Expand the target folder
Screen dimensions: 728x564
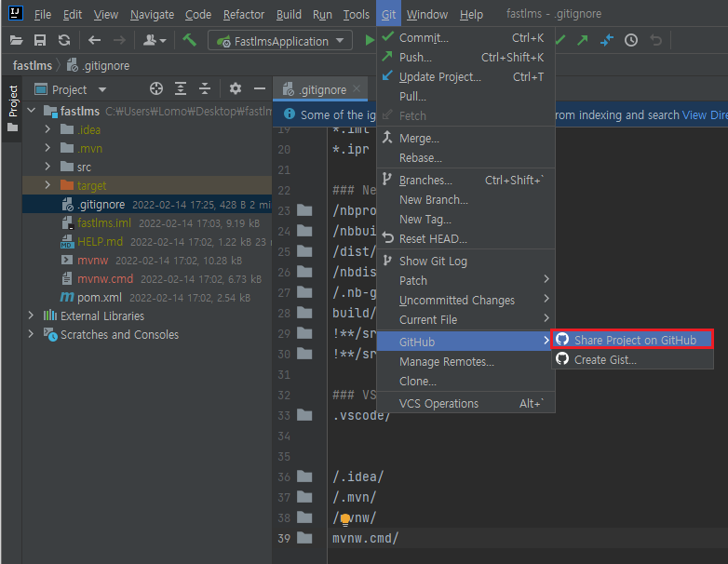coord(47,185)
